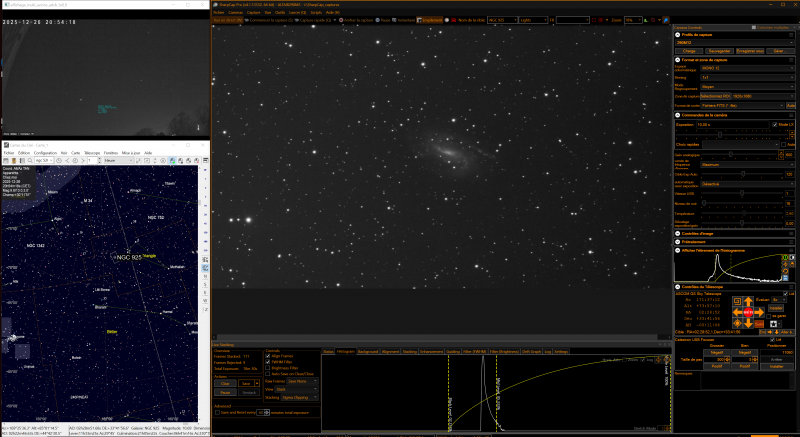Switch to the Filter (FWHM) tab
The height and width of the screenshot is (437, 800).
474,352
